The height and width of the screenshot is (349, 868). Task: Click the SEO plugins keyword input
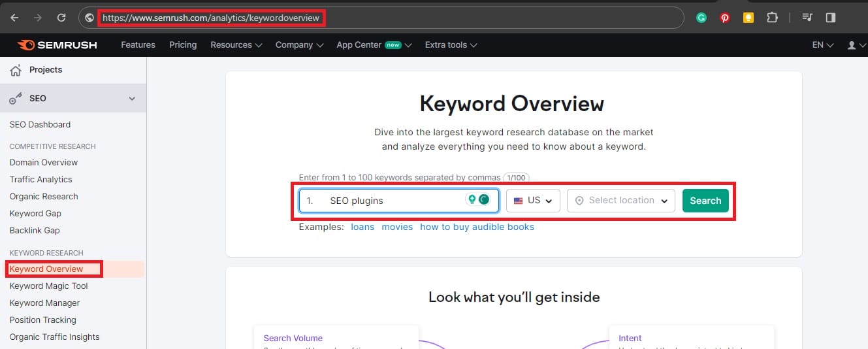click(x=399, y=201)
